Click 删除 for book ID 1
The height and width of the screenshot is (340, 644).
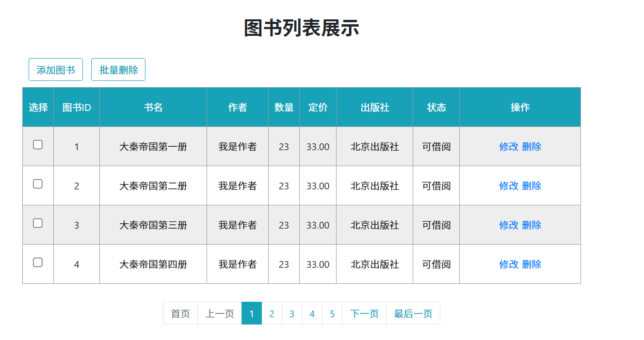point(531,147)
